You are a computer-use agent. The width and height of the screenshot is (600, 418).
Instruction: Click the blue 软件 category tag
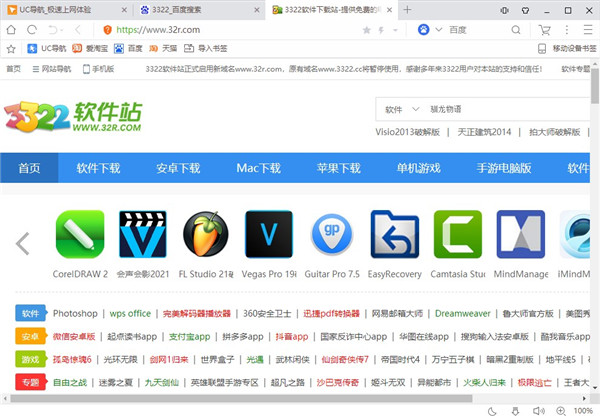(31, 314)
